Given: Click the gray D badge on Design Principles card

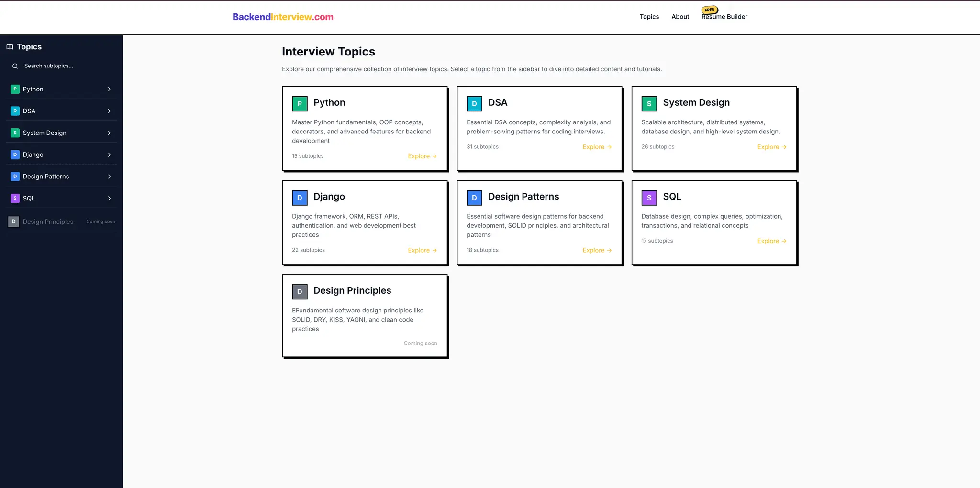Looking at the screenshot, I should (300, 291).
